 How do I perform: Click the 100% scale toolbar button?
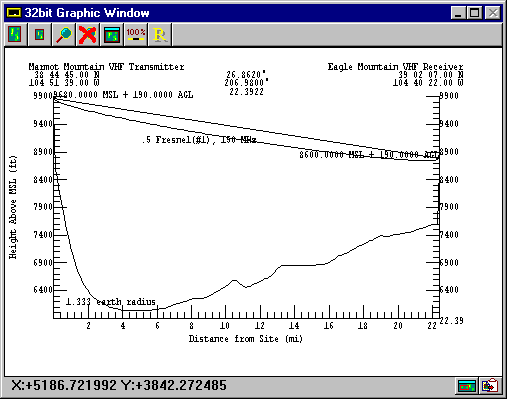pyautogui.click(x=136, y=34)
